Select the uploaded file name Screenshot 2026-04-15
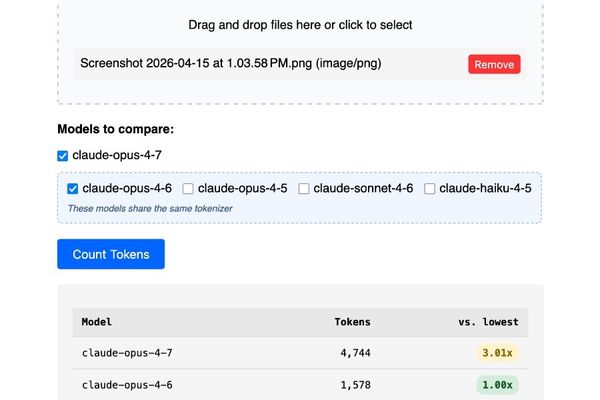This screenshot has width=600, height=400. click(231, 63)
